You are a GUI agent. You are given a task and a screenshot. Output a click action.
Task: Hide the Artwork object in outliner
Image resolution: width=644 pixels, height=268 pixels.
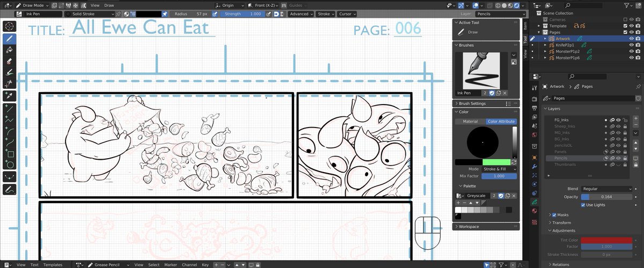[x=631, y=39]
